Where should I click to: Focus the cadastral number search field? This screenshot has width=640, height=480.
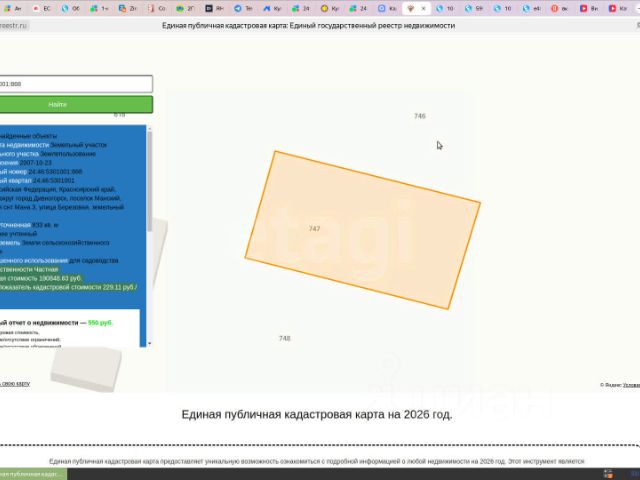point(76,84)
